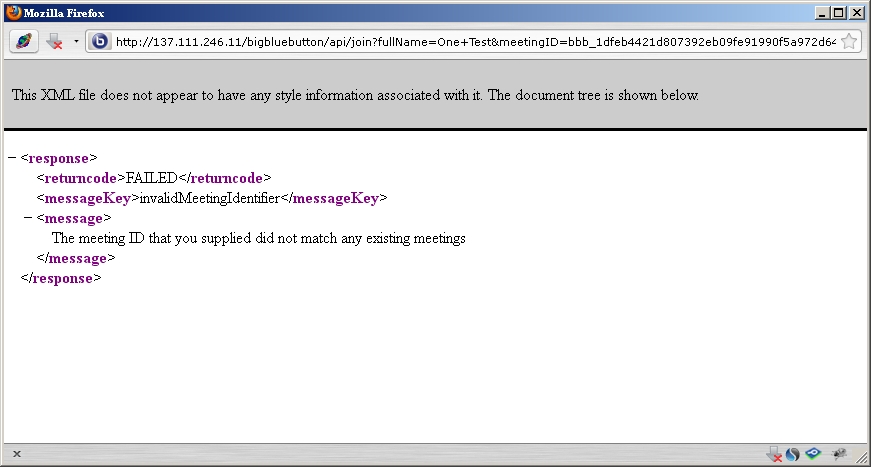
Task: Click the blue swirl status bar icon
Action: 792,455
